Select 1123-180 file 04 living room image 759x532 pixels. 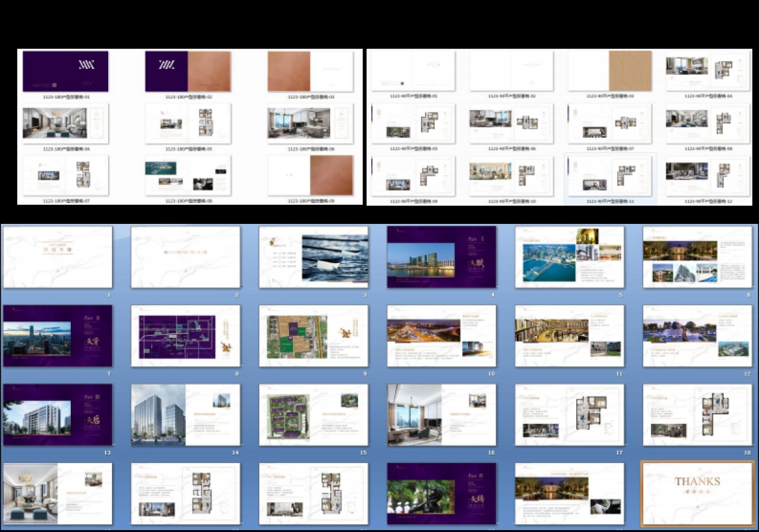65,123
